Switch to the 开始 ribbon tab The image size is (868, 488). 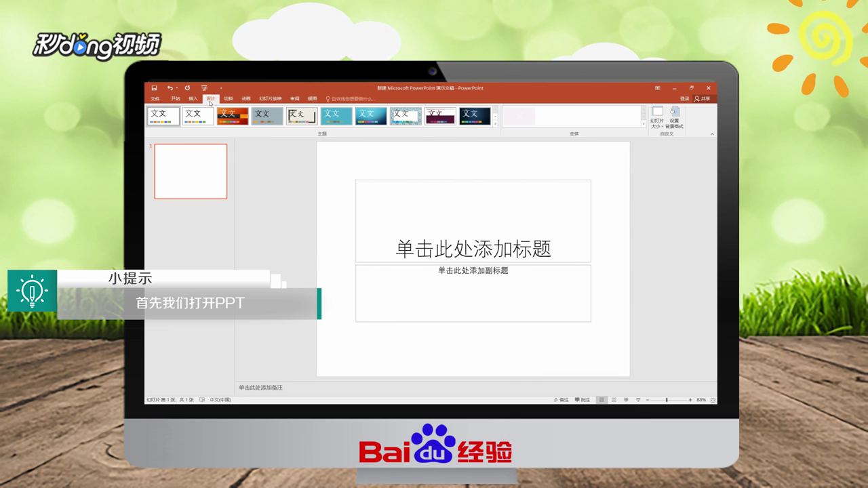(176, 99)
